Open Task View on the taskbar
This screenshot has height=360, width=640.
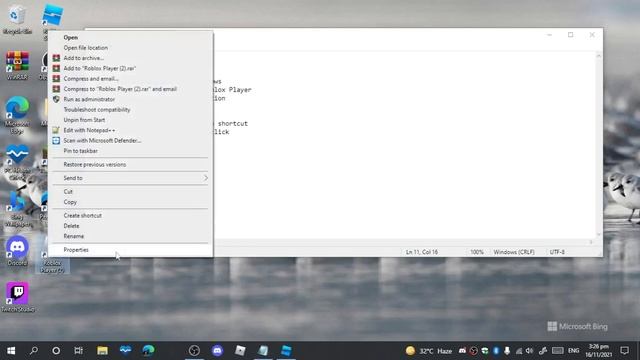click(x=78, y=351)
